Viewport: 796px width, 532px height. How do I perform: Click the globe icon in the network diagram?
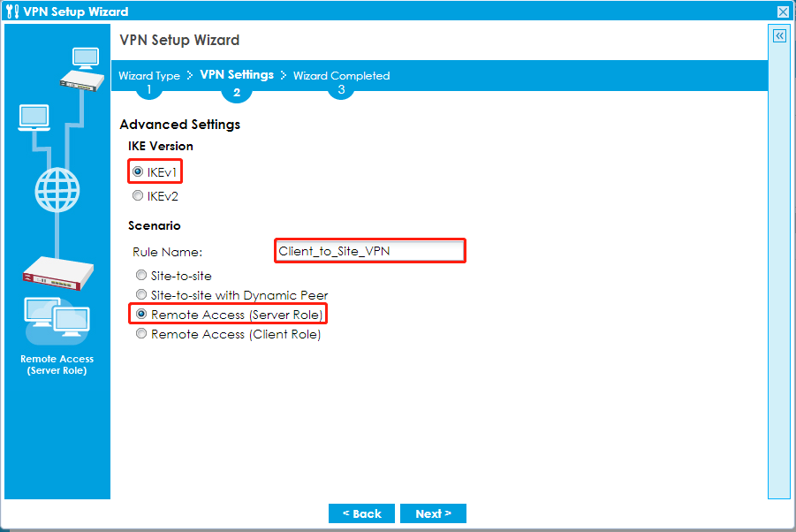(x=57, y=187)
